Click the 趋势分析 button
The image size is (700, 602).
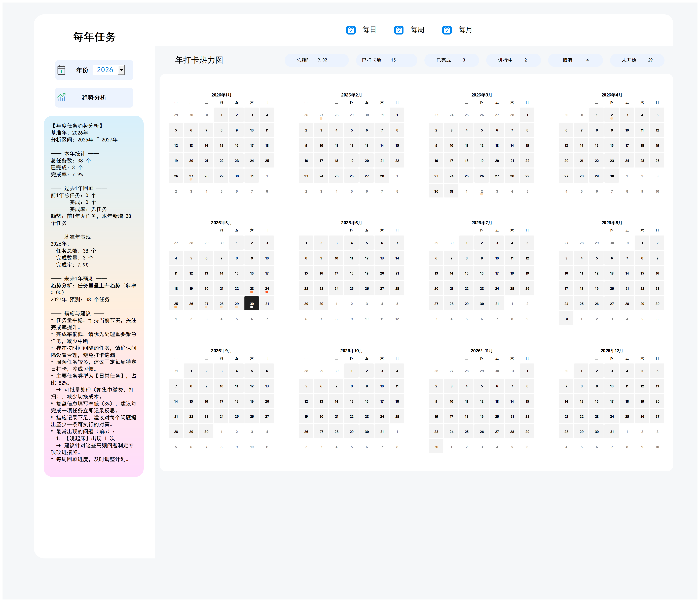coord(94,97)
